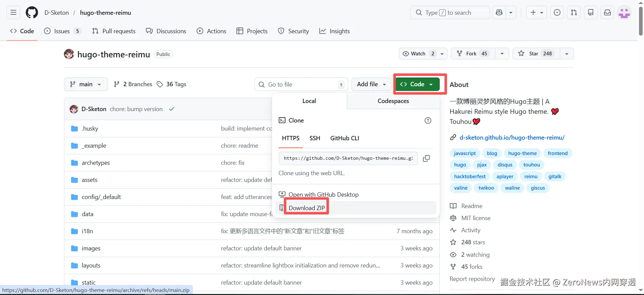Switch to the Actions tab

(x=212, y=31)
